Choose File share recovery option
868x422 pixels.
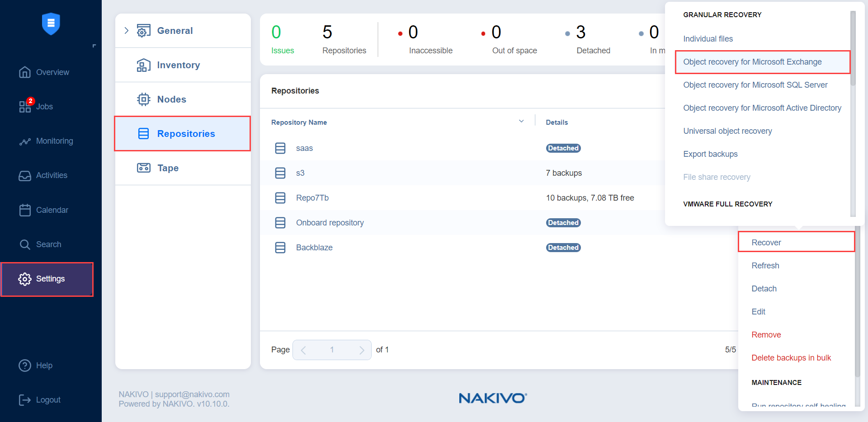tap(717, 177)
